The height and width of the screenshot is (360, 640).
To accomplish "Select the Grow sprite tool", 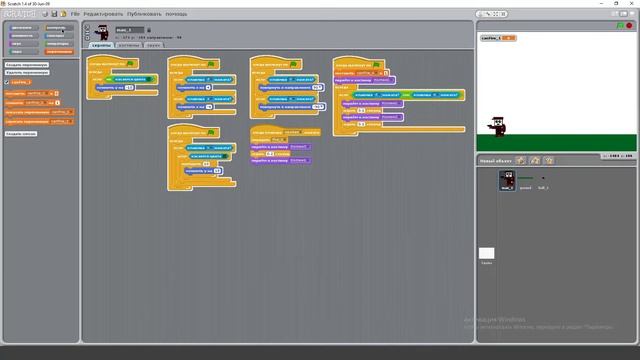I will [x=496, y=14].
